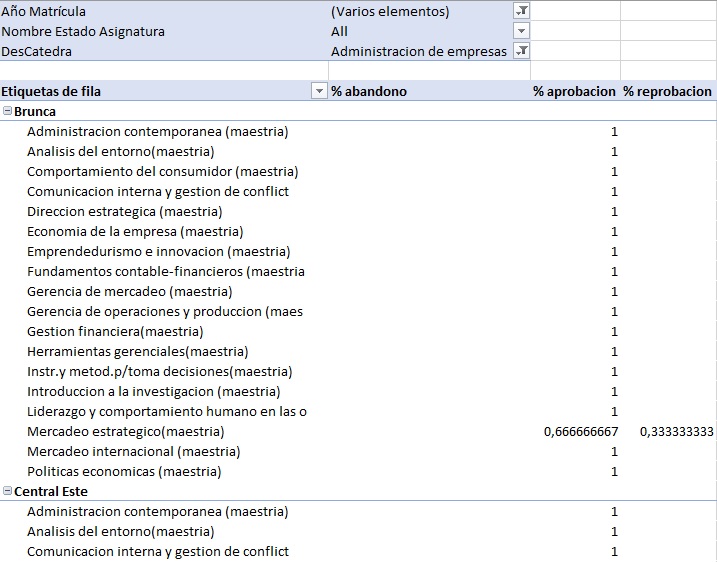Click the Nombre Estado Asignatura field label
The width and height of the screenshot is (717, 562).
point(83,31)
